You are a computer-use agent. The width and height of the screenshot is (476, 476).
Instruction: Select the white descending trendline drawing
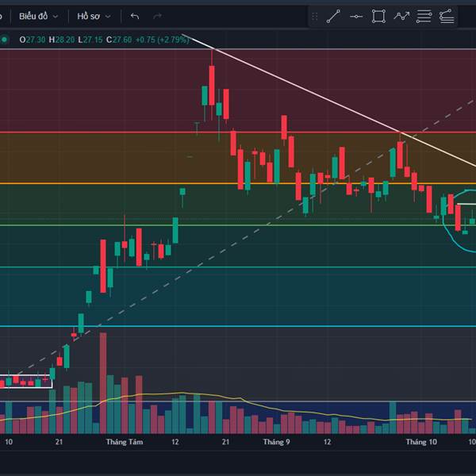point(328,100)
